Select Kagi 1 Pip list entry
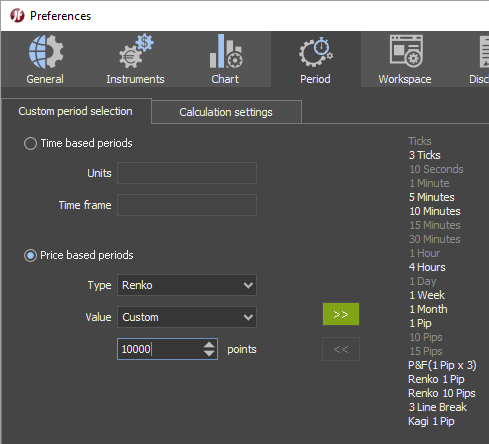489x444 pixels. (431, 421)
